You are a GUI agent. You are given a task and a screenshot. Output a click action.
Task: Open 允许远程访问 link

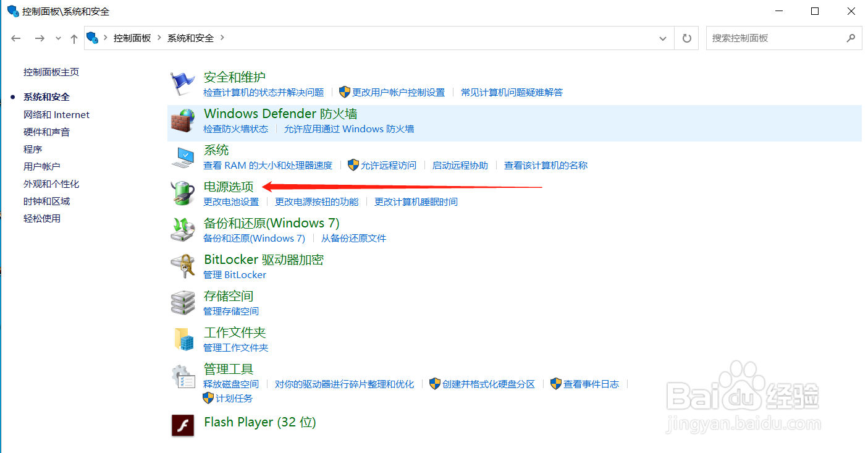click(x=389, y=166)
